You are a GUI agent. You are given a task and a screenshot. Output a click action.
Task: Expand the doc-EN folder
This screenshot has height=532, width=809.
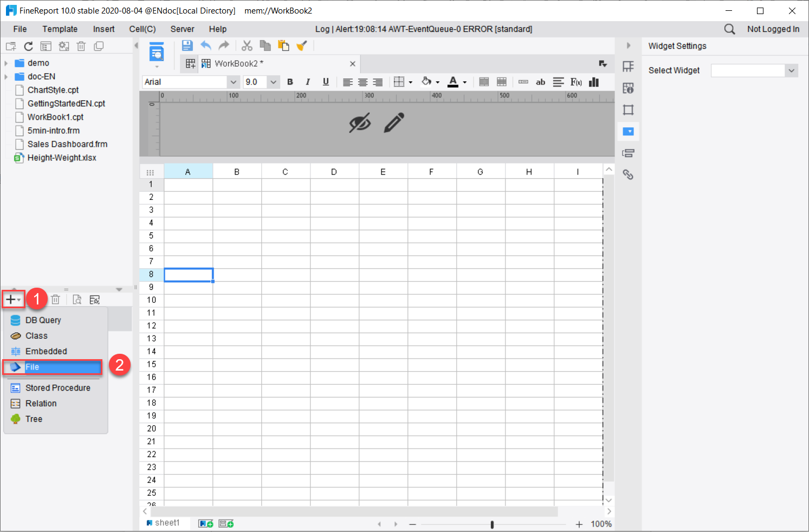[6, 76]
